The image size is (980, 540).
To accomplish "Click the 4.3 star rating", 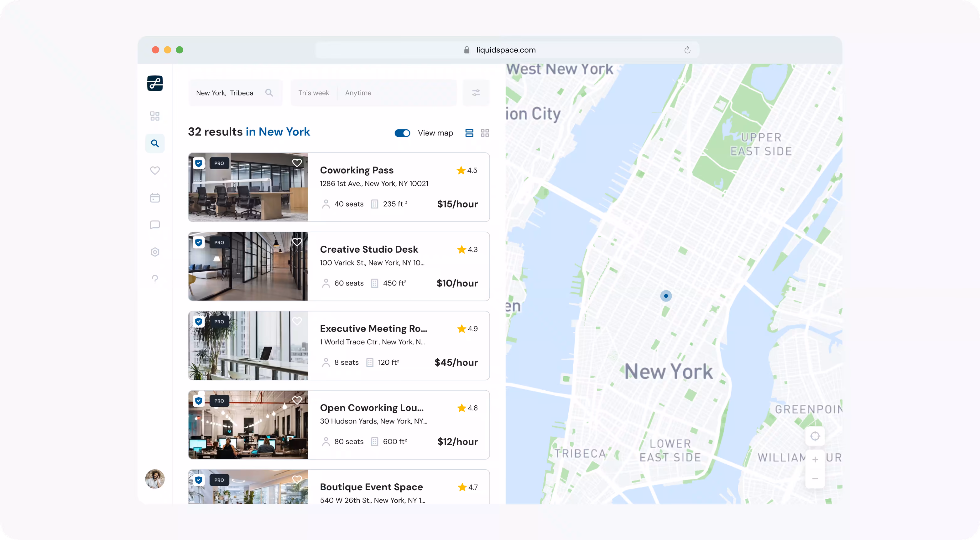I will (x=467, y=249).
